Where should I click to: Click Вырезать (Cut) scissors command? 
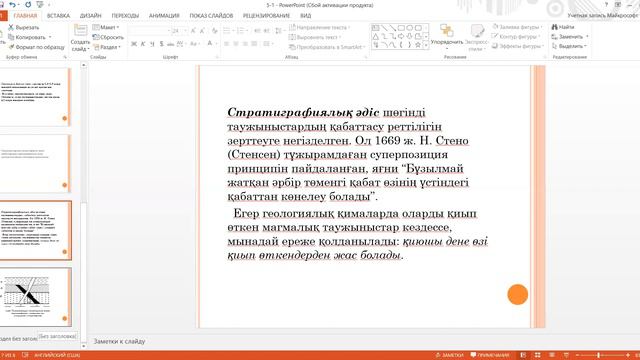(24, 27)
